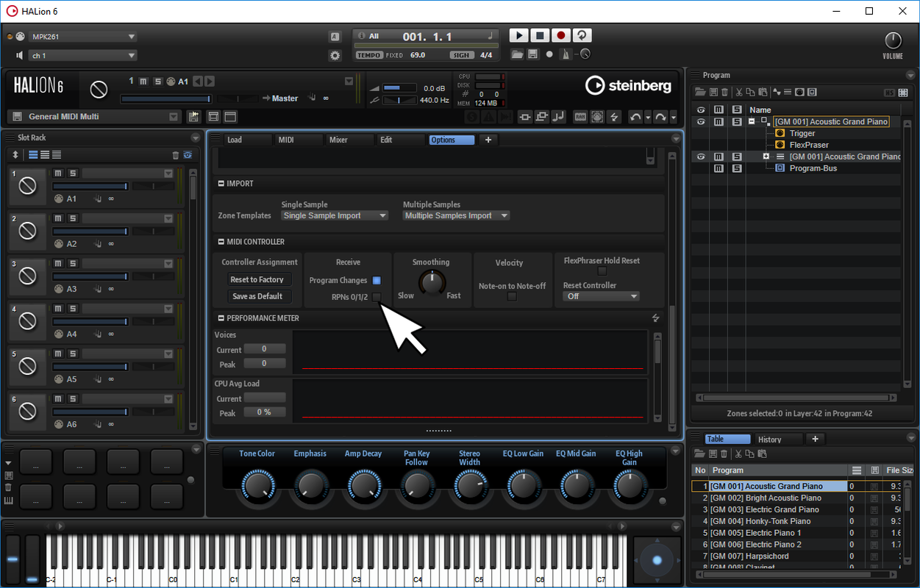
Task: Open the ch 1 audio output dropdown
Action: tap(83, 55)
